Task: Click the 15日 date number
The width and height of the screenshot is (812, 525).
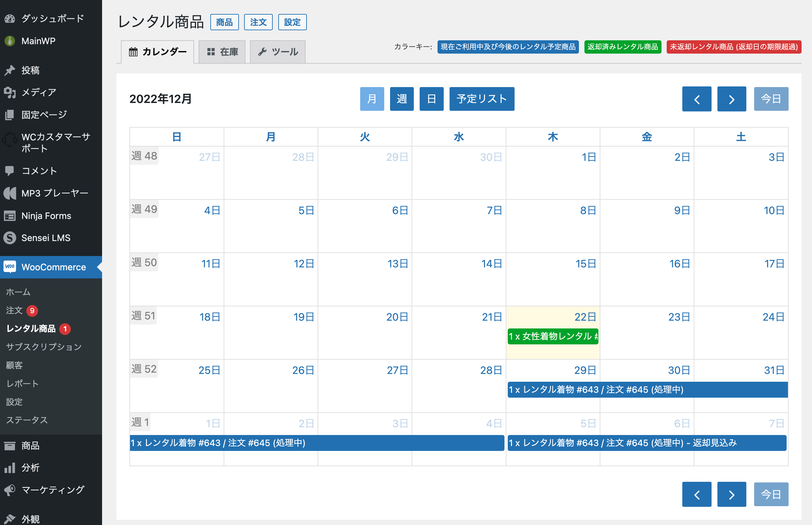Action: (x=585, y=263)
